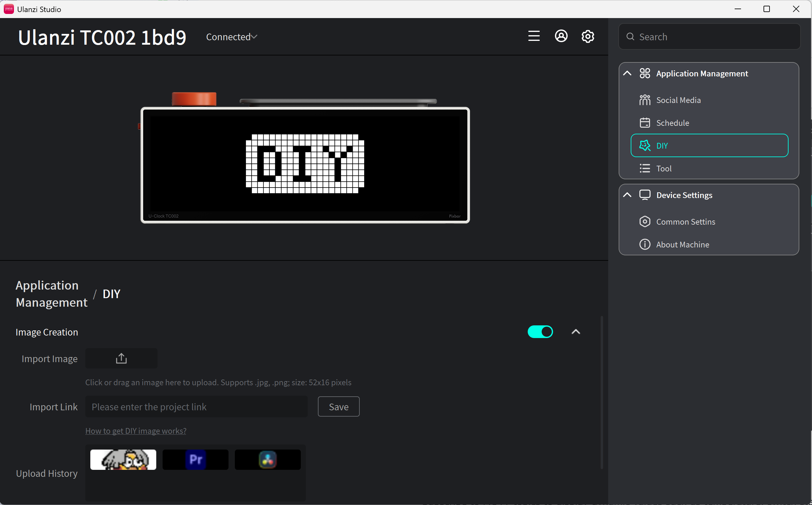
Task: Click Application Management breadcrumb
Action: pos(51,294)
